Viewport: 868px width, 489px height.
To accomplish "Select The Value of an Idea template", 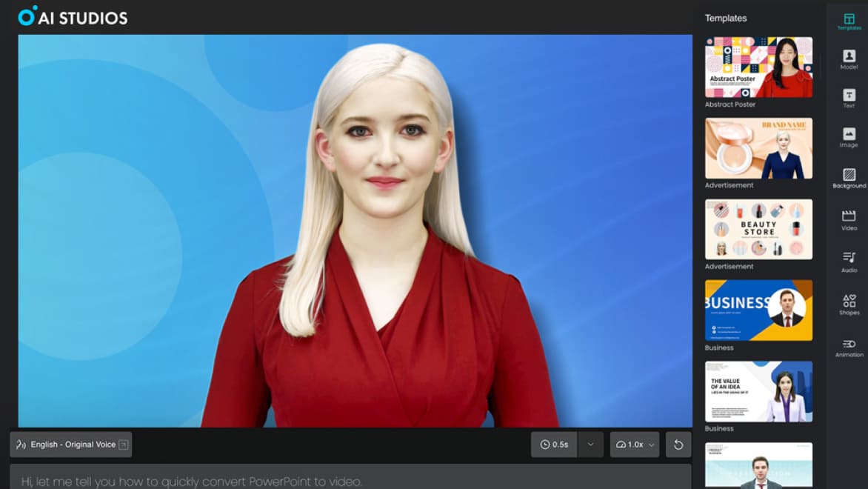I will coord(758,391).
